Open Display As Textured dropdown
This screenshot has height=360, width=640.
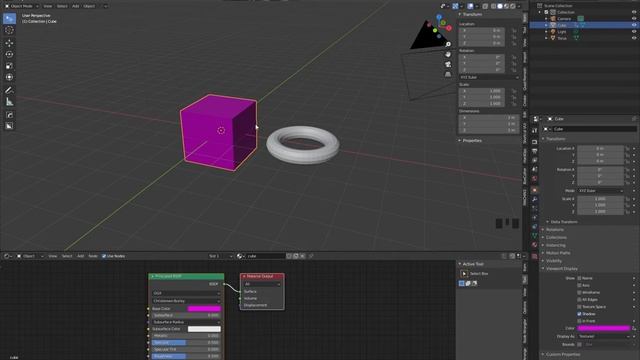coord(604,336)
